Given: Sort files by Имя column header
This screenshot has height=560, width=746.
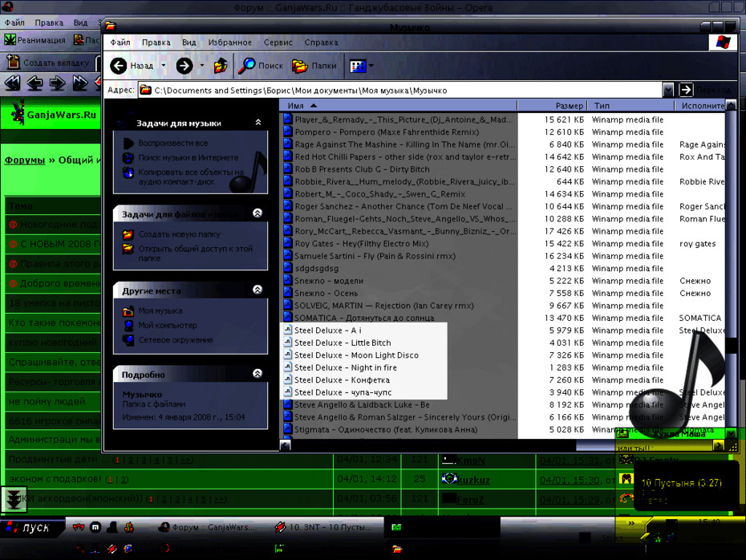Looking at the screenshot, I should [x=398, y=106].
